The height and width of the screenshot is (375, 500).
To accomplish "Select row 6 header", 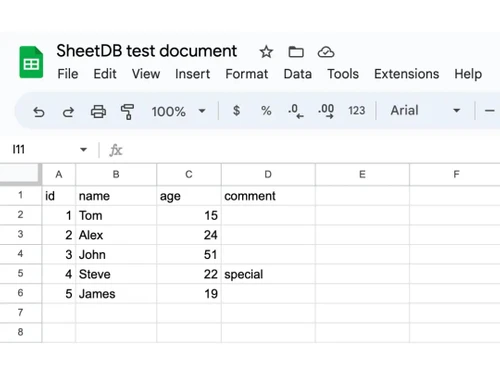I will point(20,293).
